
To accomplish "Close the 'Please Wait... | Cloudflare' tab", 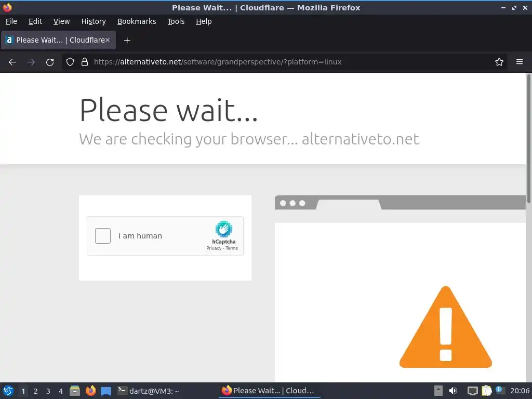I will click(108, 40).
